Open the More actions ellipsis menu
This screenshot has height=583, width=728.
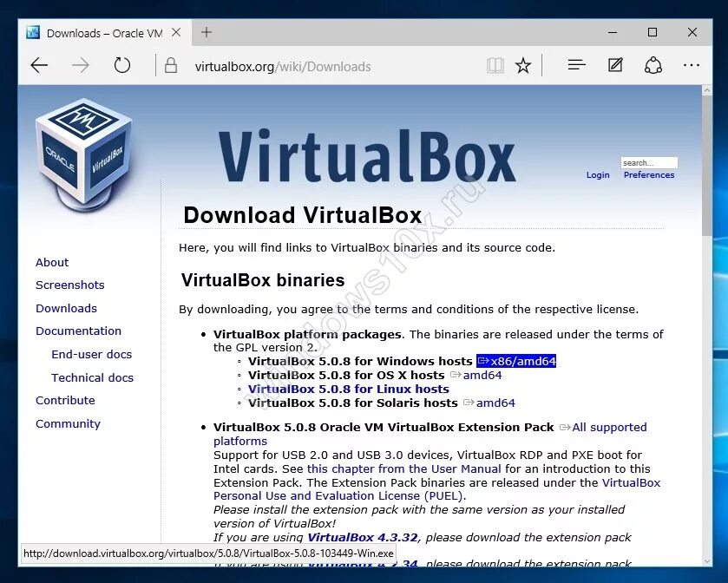tap(692, 65)
